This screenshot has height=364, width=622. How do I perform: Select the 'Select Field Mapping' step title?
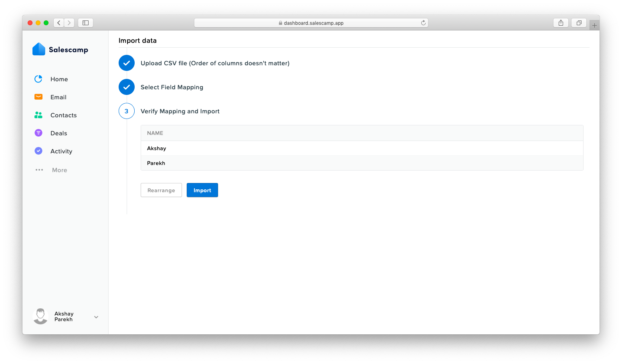[x=172, y=87]
